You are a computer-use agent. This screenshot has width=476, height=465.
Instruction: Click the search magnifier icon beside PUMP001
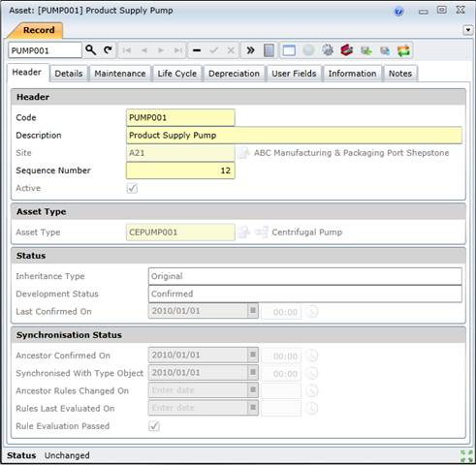[x=90, y=50]
